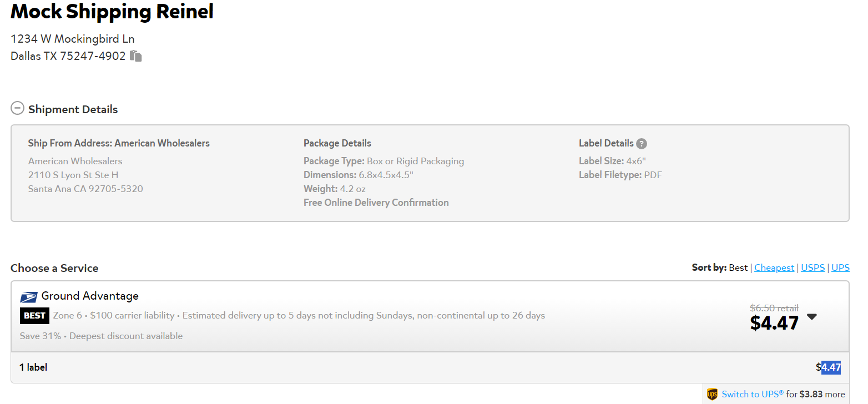Click the UPS shield logo icon

tap(712, 395)
